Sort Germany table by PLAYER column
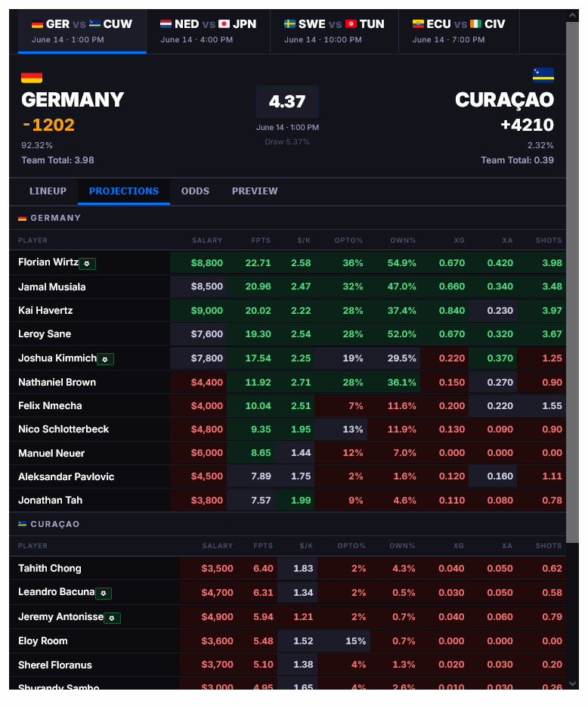588x707 pixels. 32,240
